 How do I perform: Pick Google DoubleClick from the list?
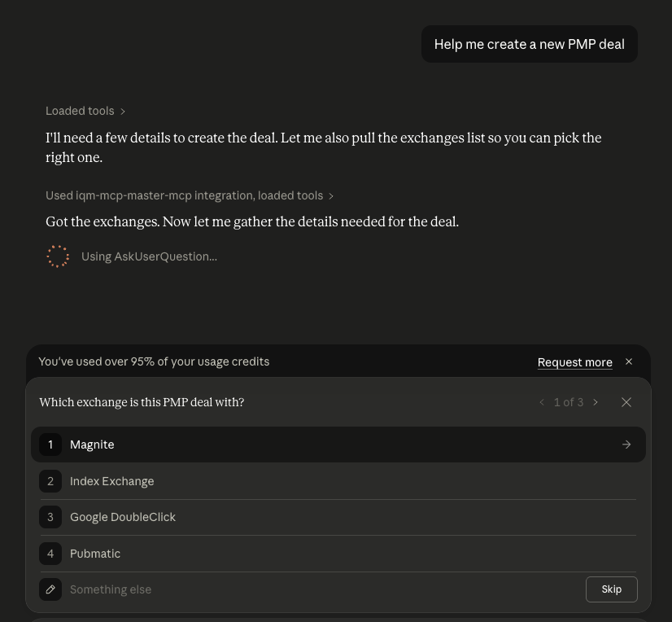(338, 517)
